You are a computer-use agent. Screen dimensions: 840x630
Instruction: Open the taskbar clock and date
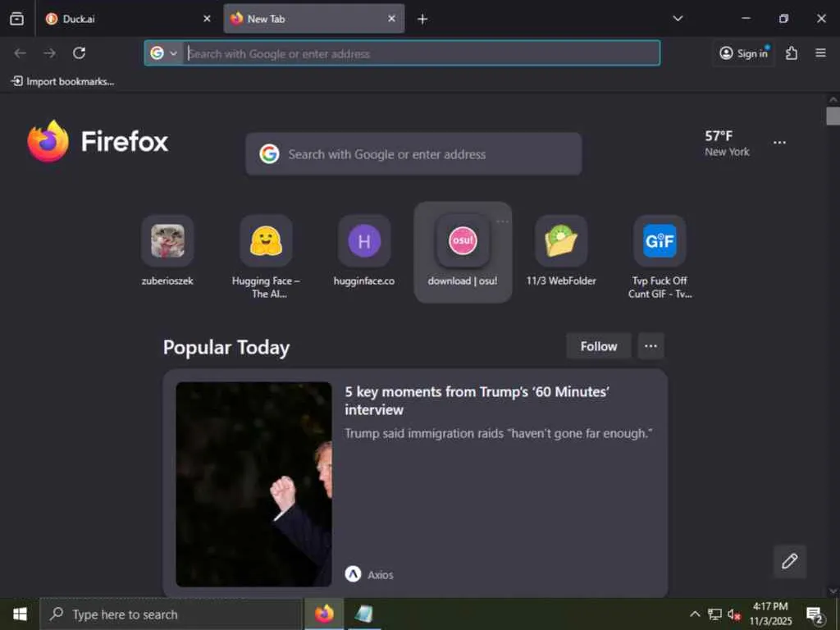point(770,614)
